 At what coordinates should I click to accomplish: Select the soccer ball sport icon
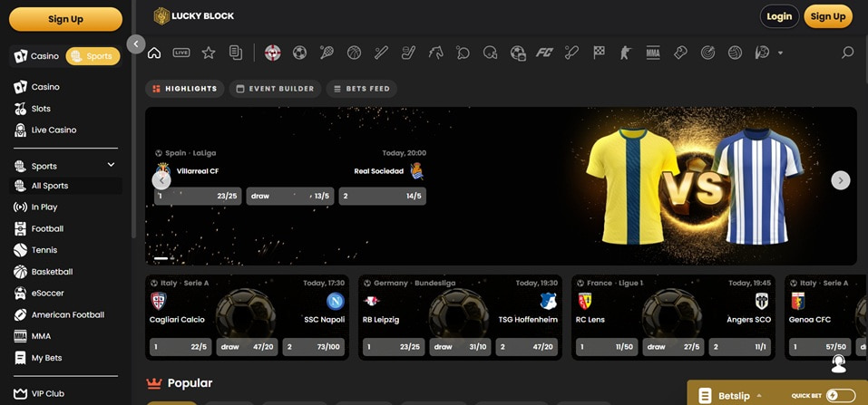pyautogui.click(x=299, y=53)
